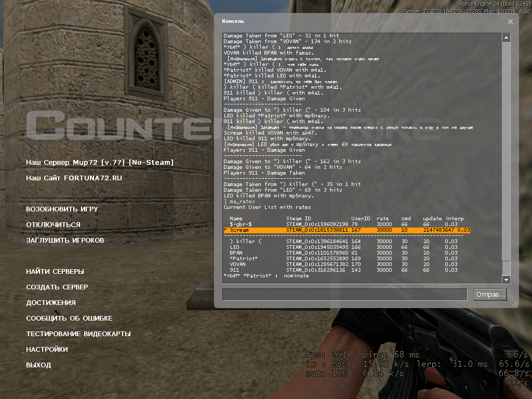532x399 pixels.
Task: Click "*Patriot* killed LEO with m4a1." line
Action: [x=272, y=76]
